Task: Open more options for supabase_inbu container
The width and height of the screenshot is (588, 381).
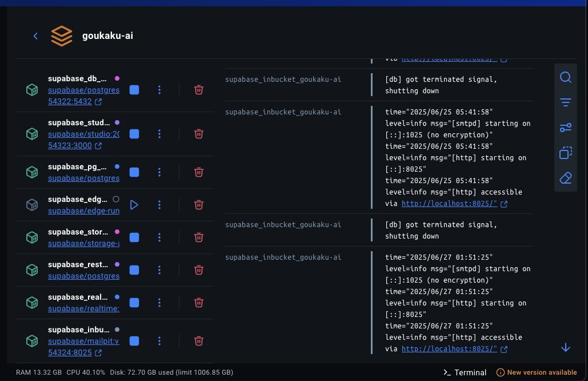Action: (159, 341)
